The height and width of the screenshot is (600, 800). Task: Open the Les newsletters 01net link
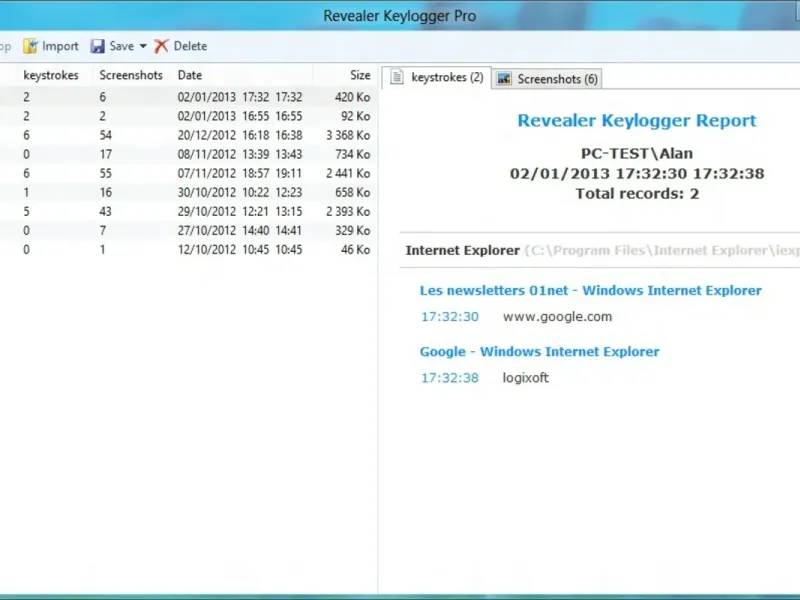(590, 290)
